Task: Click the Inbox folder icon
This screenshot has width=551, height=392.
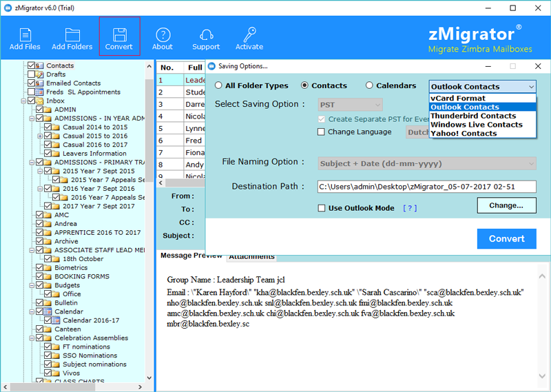Action: (x=40, y=101)
